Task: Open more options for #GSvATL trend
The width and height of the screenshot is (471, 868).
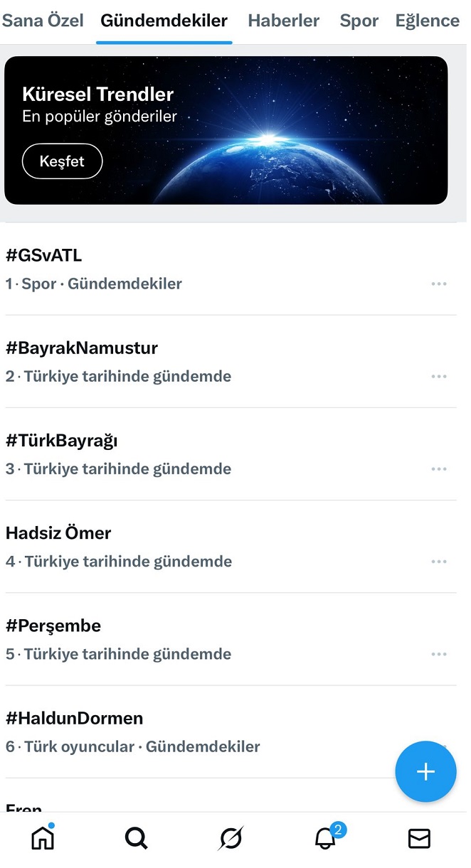Action: tap(439, 284)
